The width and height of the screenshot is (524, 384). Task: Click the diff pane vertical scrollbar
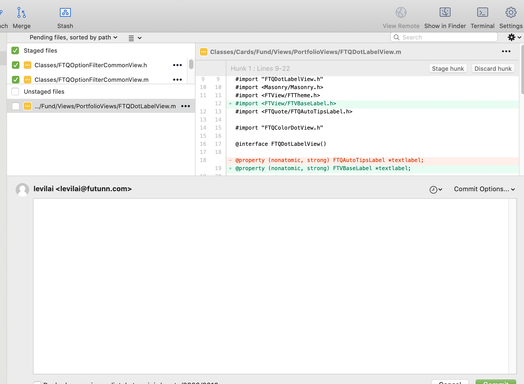(x=522, y=70)
